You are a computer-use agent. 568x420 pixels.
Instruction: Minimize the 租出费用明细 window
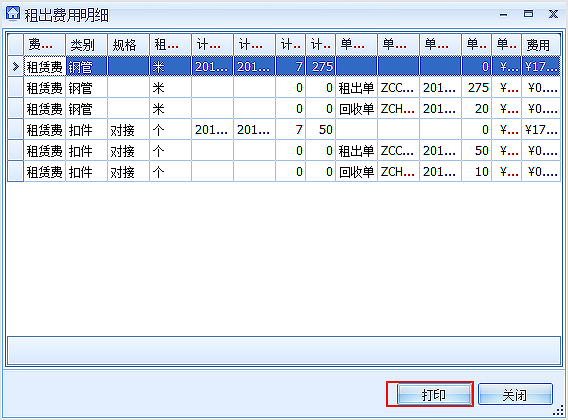click(x=504, y=14)
